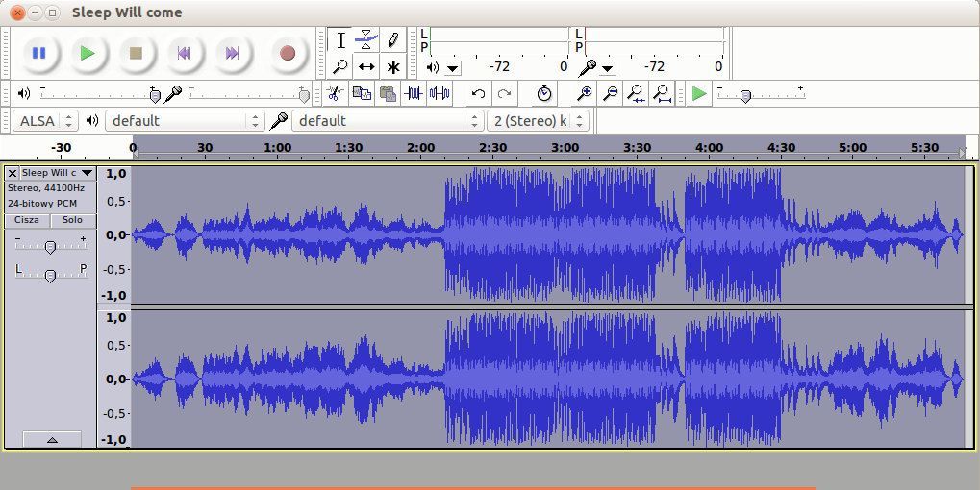Click the playback level meter bar
Screen dimensions: 980x490
[x=499, y=40]
